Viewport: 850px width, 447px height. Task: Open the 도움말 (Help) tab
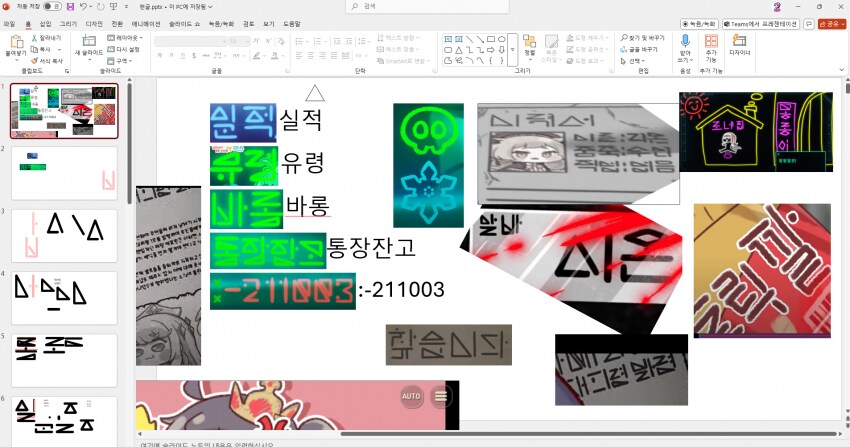[x=292, y=24]
